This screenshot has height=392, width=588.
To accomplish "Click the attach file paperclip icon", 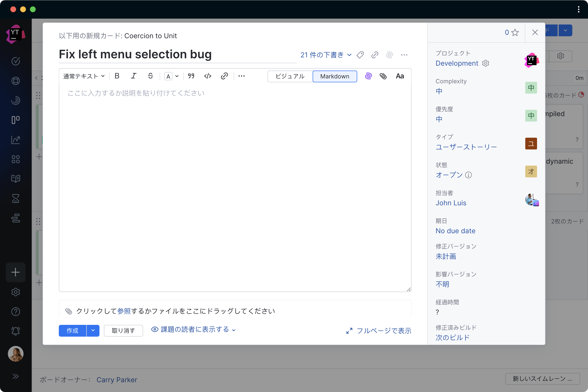I will 383,76.
